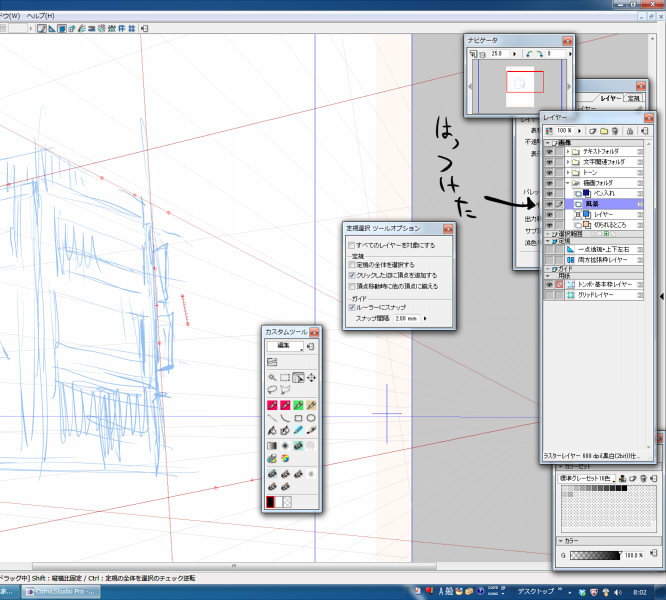Select the move layer tool with four arrows
This screenshot has width=666, height=600.
pos(311,378)
